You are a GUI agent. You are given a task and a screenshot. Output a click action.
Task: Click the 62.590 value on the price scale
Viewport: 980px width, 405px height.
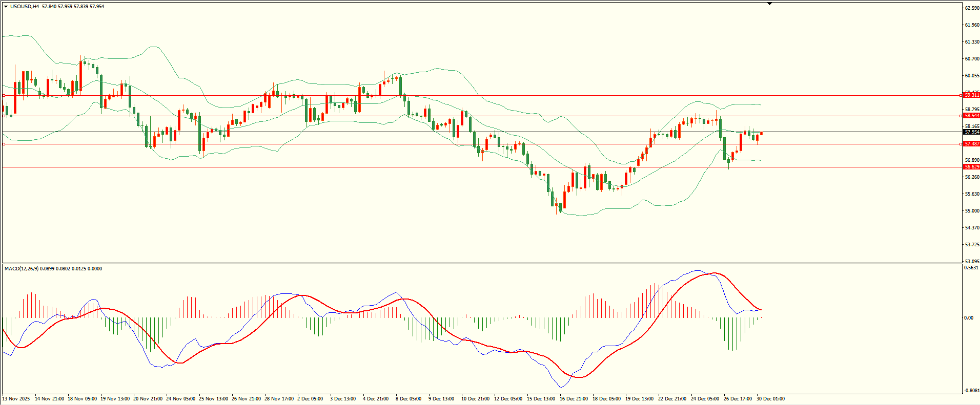pos(972,8)
